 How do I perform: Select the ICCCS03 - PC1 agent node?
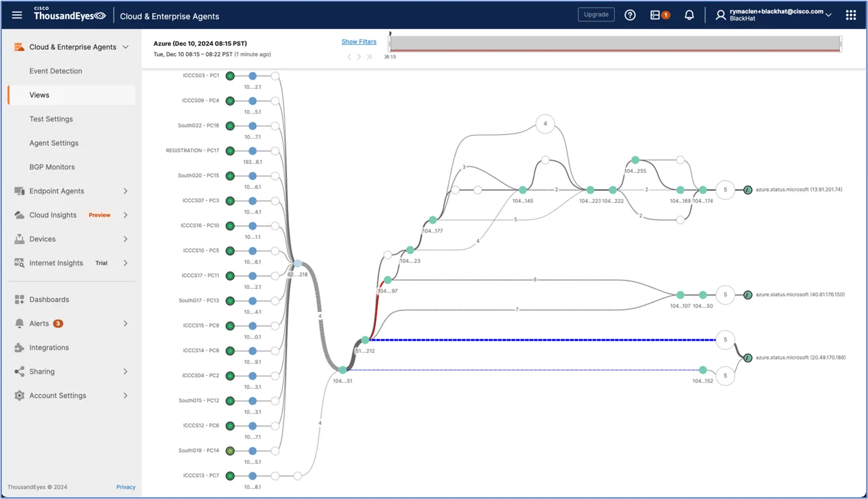pyautogui.click(x=230, y=76)
